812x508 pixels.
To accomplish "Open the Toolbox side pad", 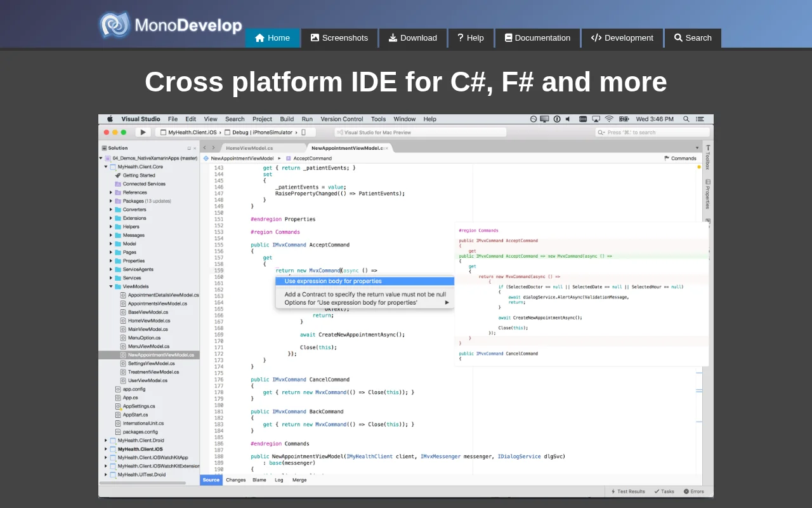I will 708,157.
